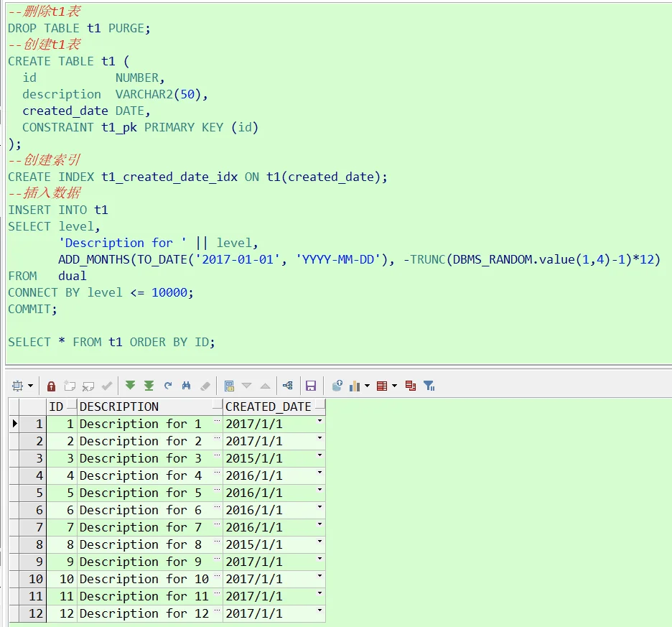
Task: Open date dropdown for row 12
Action: coord(319,610)
